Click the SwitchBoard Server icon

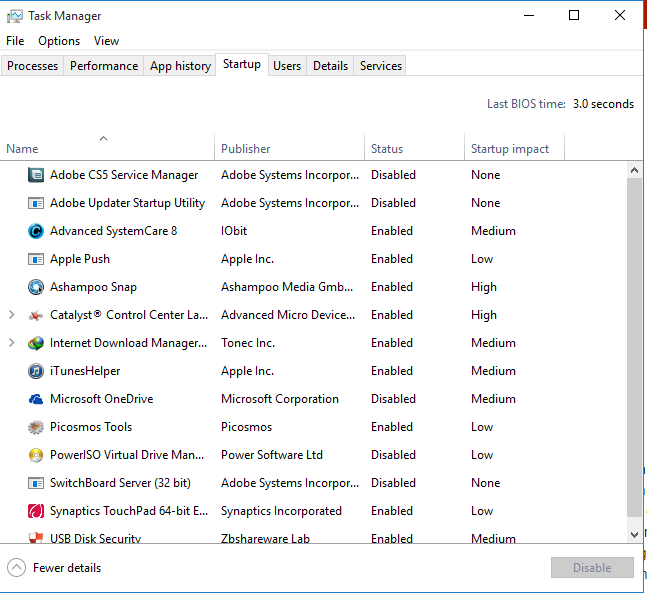tap(36, 483)
